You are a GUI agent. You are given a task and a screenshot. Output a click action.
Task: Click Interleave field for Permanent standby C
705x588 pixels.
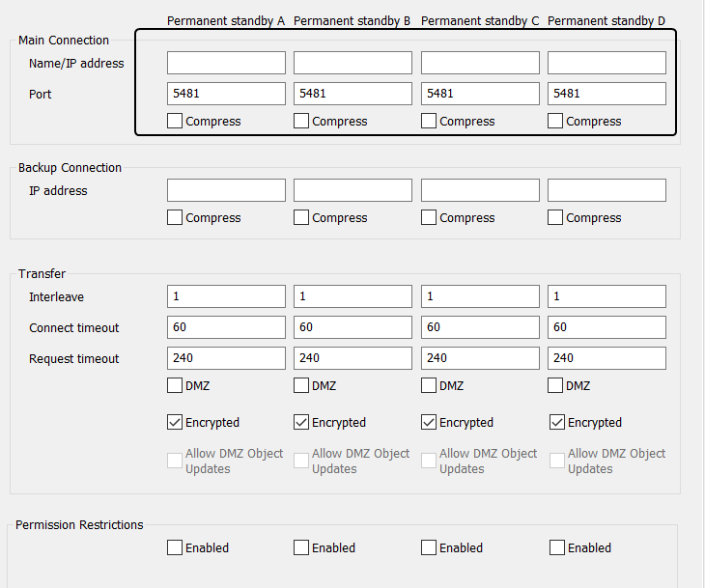[480, 296]
